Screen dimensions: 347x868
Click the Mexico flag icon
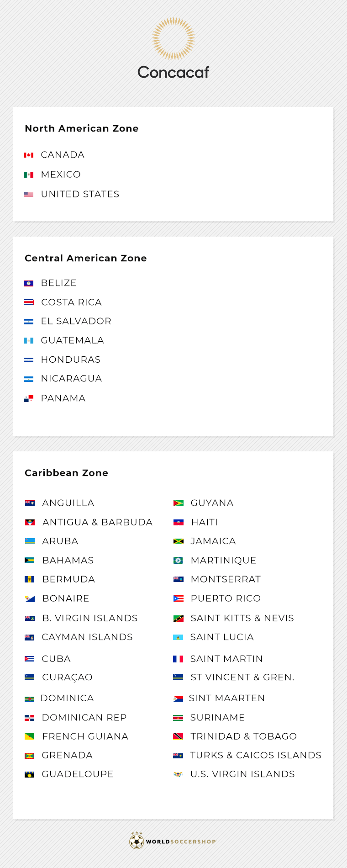[29, 175]
